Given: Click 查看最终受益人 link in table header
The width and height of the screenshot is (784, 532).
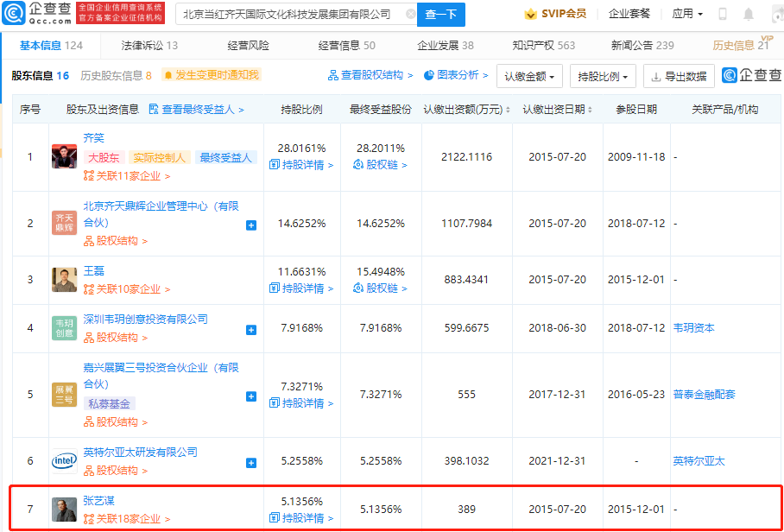Looking at the screenshot, I should point(196,110).
